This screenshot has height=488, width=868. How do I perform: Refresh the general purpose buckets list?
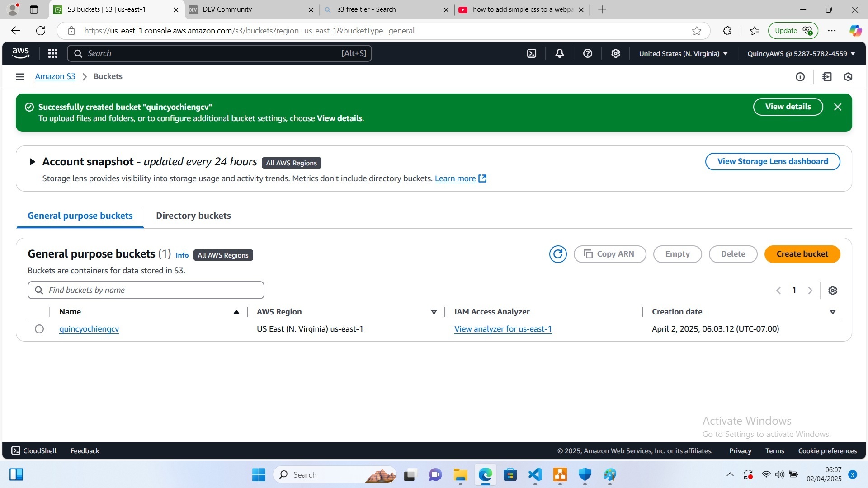[558, 254]
